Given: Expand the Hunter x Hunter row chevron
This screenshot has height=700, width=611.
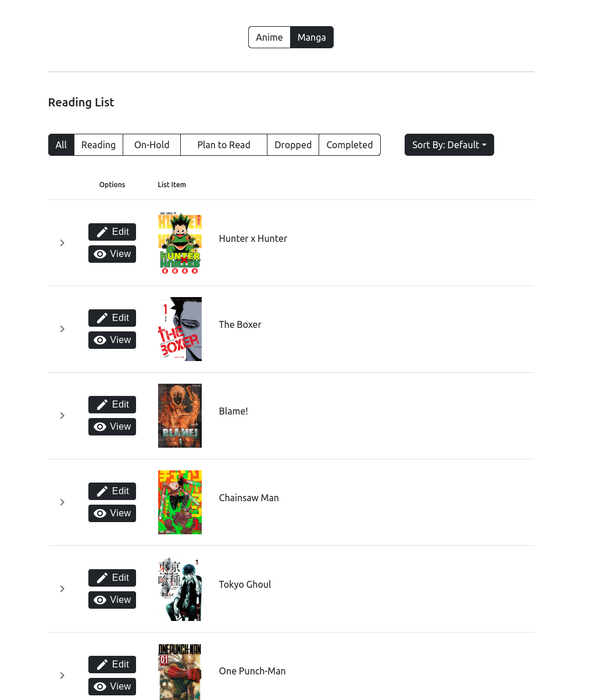Looking at the screenshot, I should pos(62,243).
